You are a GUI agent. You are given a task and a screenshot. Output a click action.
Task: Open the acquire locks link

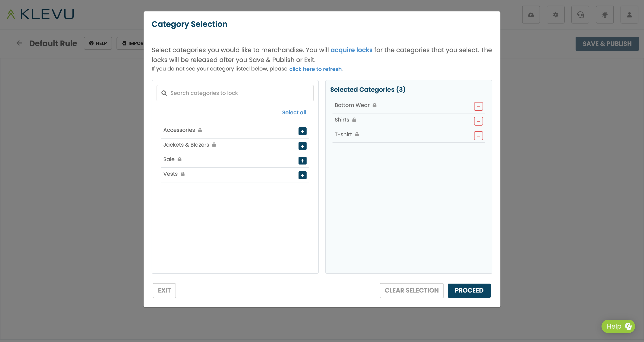[x=351, y=50]
